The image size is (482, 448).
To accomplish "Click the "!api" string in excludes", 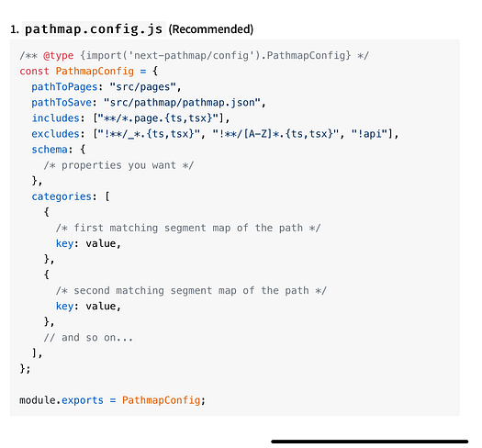I will [x=369, y=134].
